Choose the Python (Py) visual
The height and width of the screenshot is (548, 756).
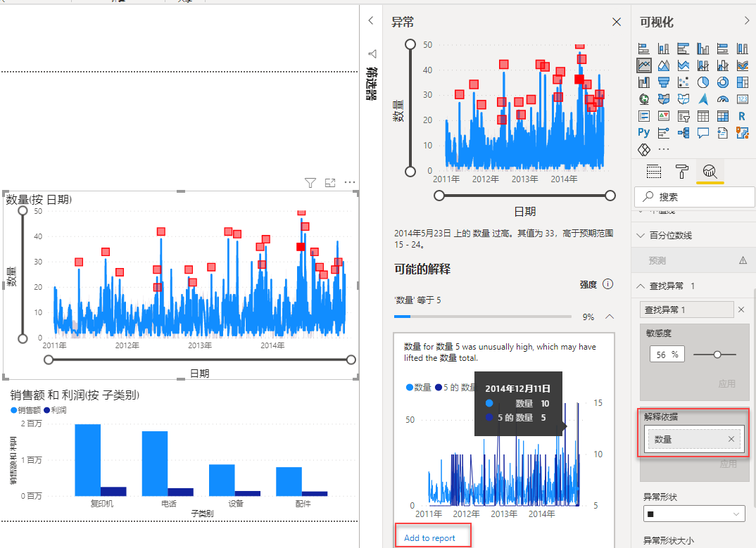pyautogui.click(x=643, y=132)
